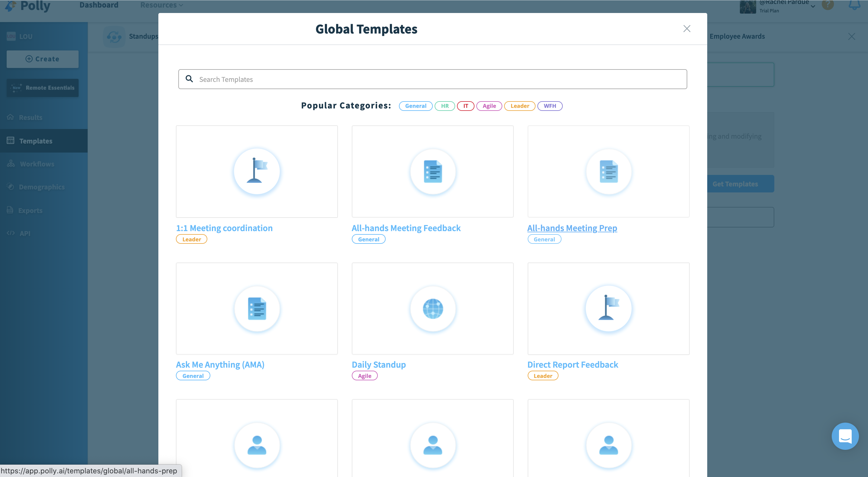Click the globe icon for Daily Standup
868x477 pixels.
pos(433,308)
